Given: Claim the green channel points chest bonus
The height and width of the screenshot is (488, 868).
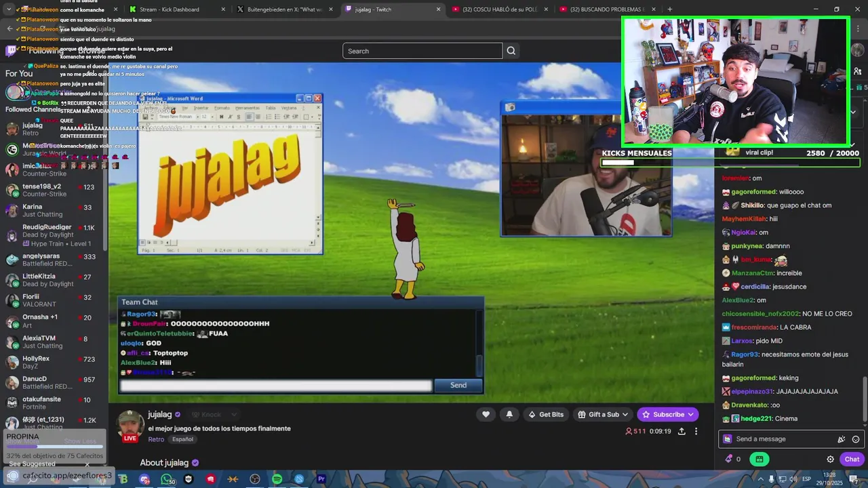Looking at the screenshot, I should (x=759, y=459).
